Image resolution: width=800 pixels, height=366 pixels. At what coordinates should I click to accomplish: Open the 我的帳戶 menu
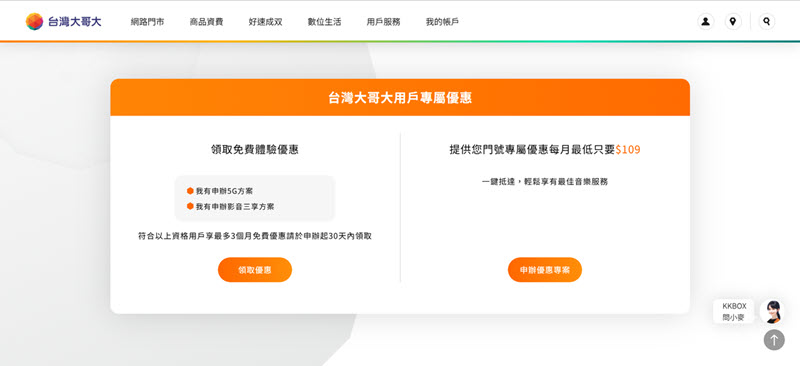[x=442, y=22]
